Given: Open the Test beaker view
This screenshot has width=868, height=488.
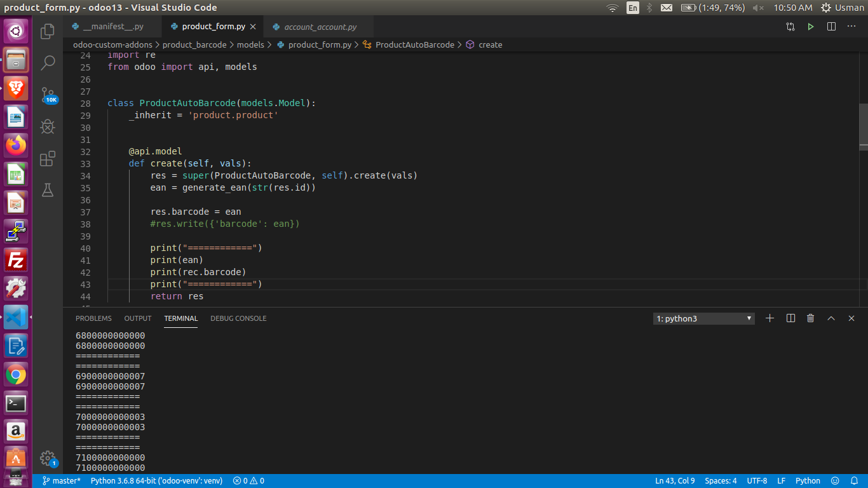Looking at the screenshot, I should point(48,189).
